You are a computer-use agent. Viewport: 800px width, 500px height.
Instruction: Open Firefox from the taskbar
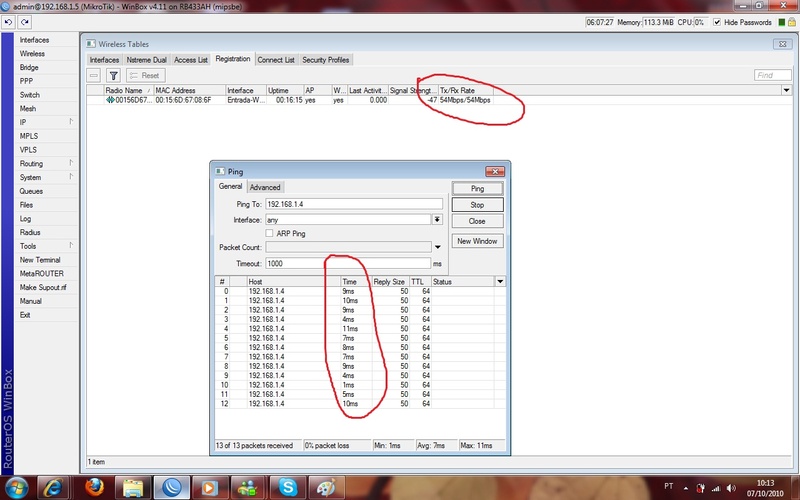(94, 487)
